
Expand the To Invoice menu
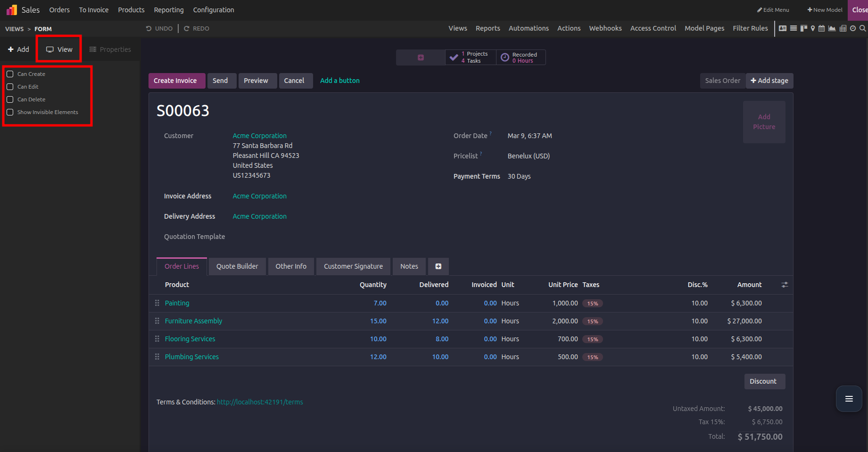click(94, 10)
